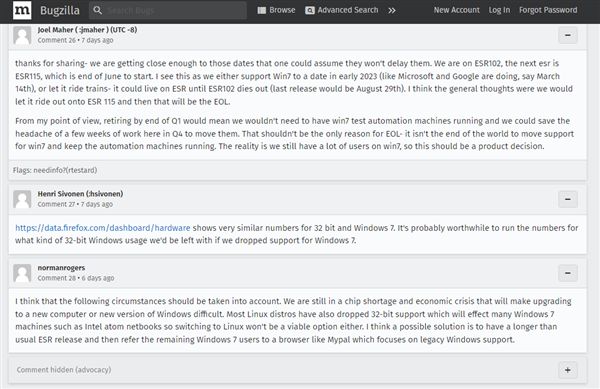Focus the Search Bugs input field
600x389 pixels.
point(168,10)
